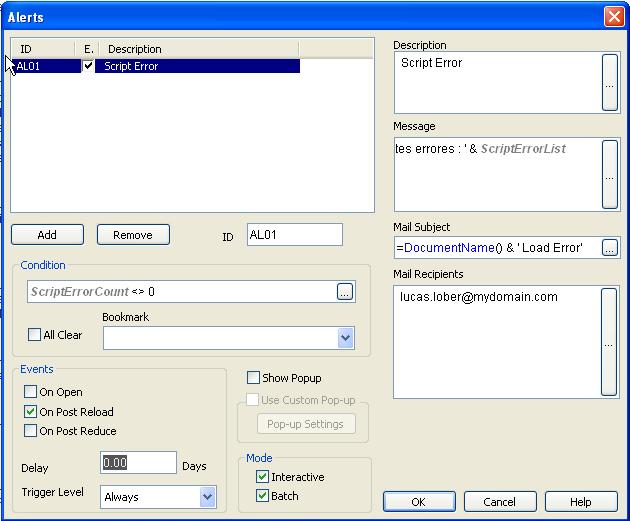Remove the selected alert
The width and height of the screenshot is (630, 521).
pos(133,235)
